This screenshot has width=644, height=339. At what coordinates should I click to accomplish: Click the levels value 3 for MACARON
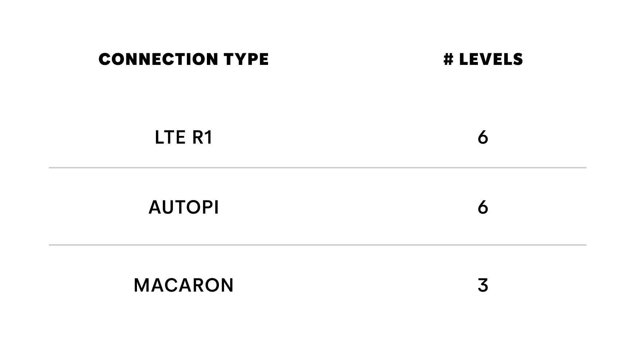coord(483,285)
